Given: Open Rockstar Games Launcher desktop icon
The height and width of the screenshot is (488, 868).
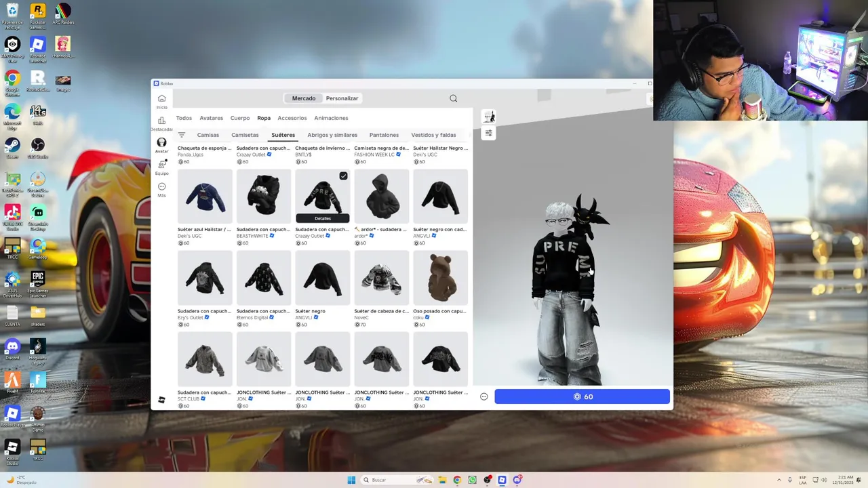Looking at the screenshot, I should coord(38,15).
